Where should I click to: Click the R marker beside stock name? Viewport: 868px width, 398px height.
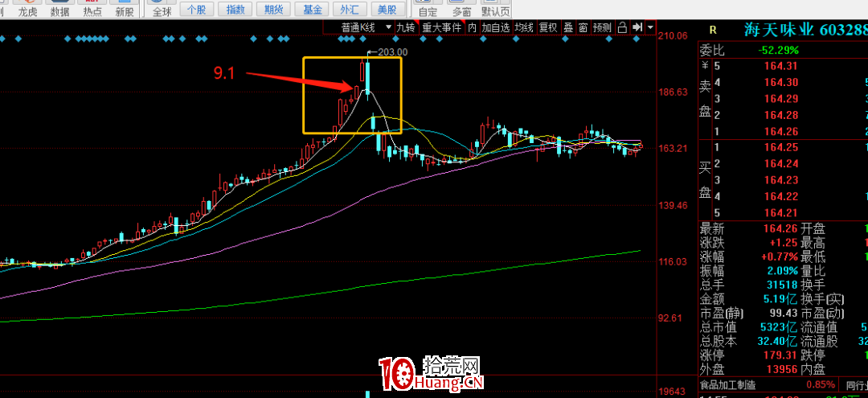tap(712, 30)
